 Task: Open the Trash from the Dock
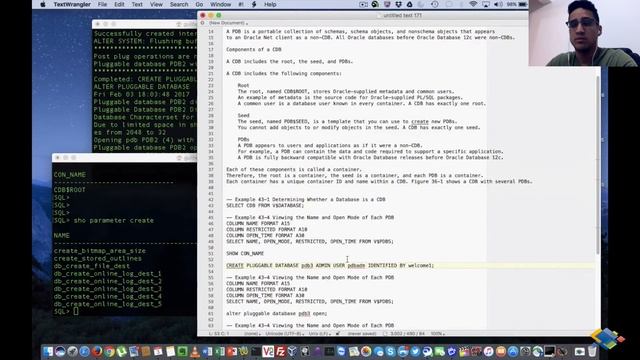(592, 351)
